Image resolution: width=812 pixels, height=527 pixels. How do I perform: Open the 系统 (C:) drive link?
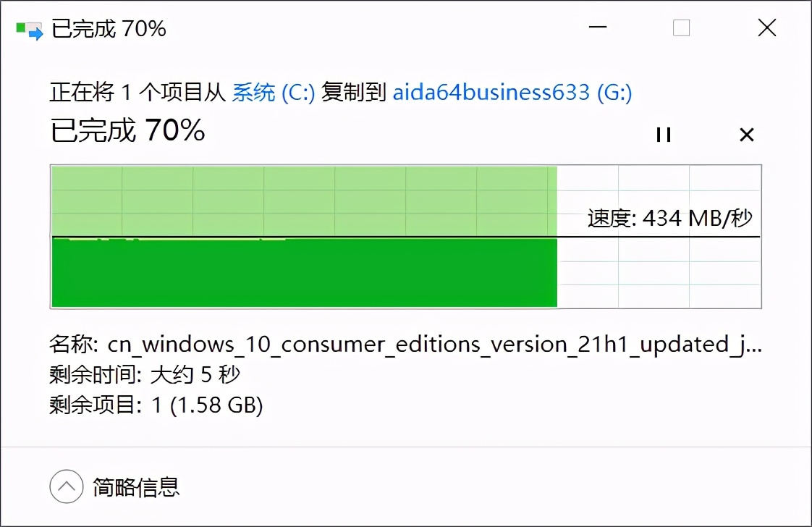(x=273, y=92)
